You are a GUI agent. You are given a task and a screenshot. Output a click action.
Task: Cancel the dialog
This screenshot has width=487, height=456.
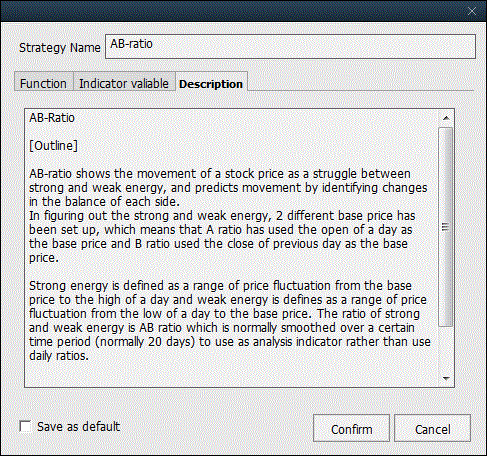(432, 429)
